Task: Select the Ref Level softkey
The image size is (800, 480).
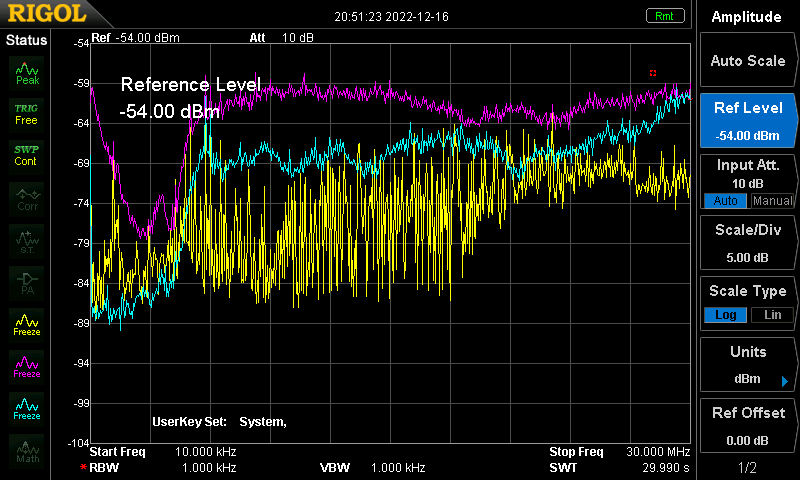Action: click(x=747, y=121)
